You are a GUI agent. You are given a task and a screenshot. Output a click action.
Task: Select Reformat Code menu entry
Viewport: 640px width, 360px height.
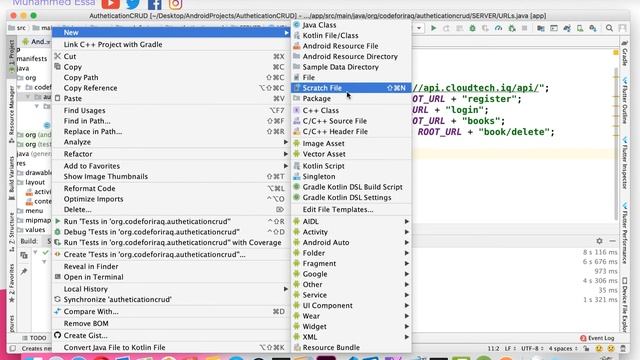tap(171, 188)
